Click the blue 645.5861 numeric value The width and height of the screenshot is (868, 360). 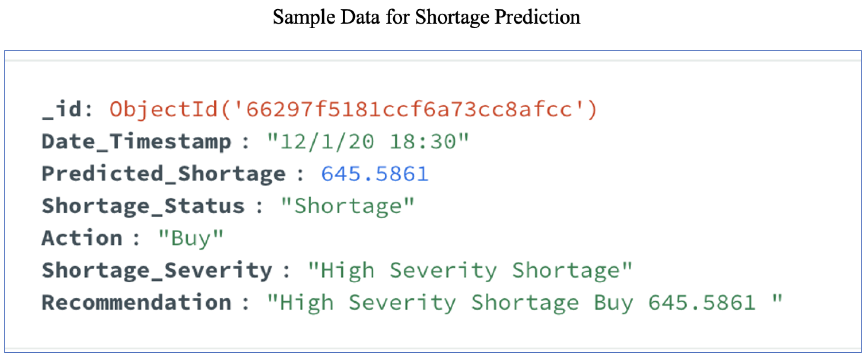(374, 174)
